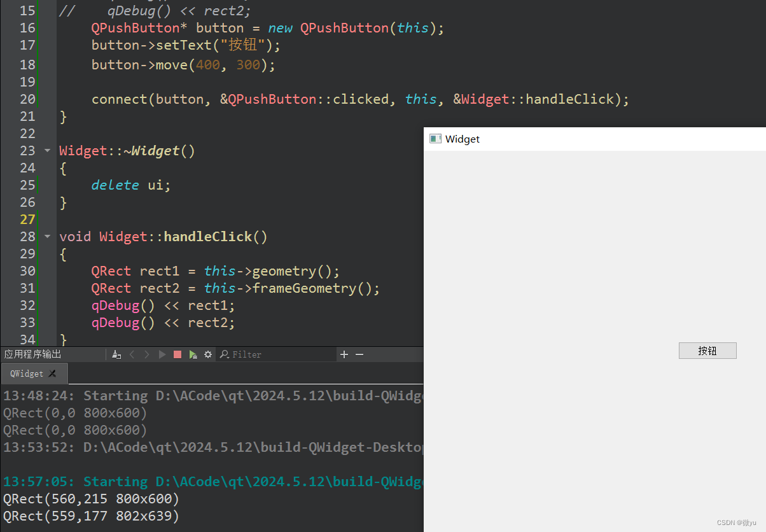Open output pane settings gear
Screen dimensions: 766x532
point(208,354)
